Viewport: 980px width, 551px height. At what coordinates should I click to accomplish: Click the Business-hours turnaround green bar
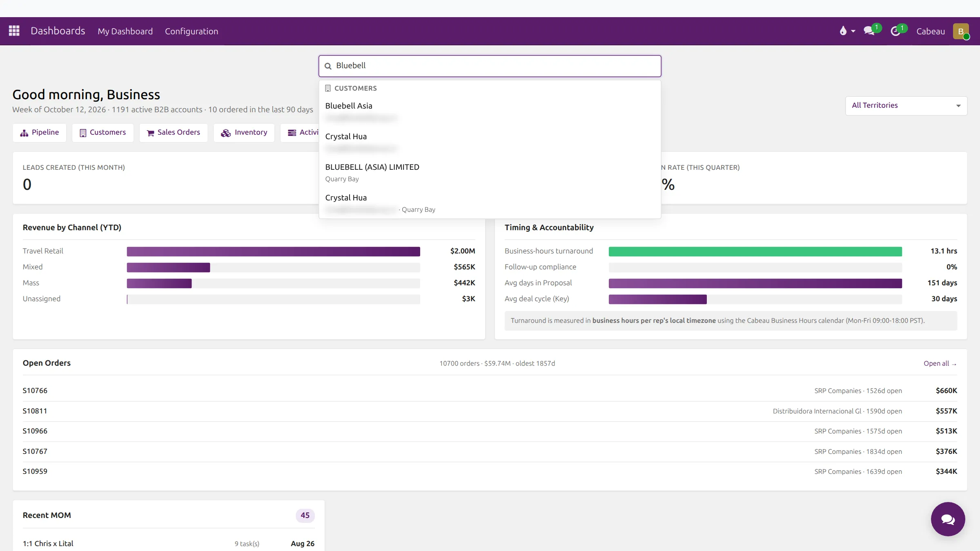point(755,251)
